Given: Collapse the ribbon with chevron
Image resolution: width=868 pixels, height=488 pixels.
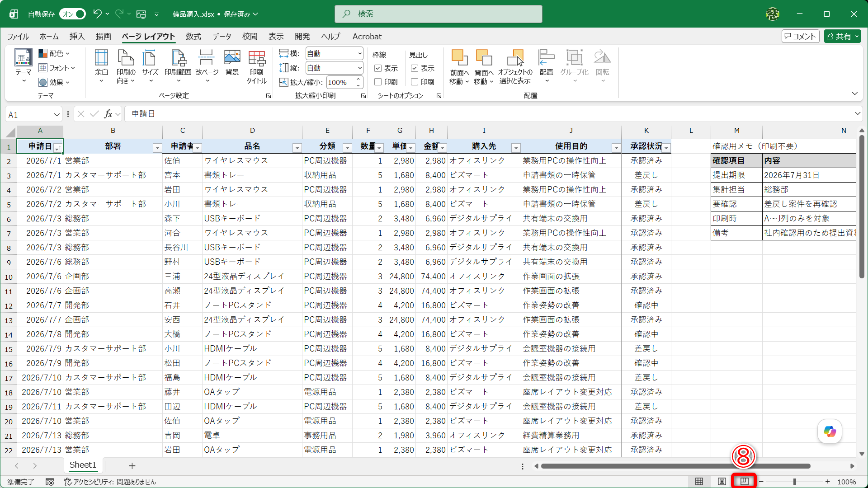Looking at the screenshot, I should tap(854, 94).
